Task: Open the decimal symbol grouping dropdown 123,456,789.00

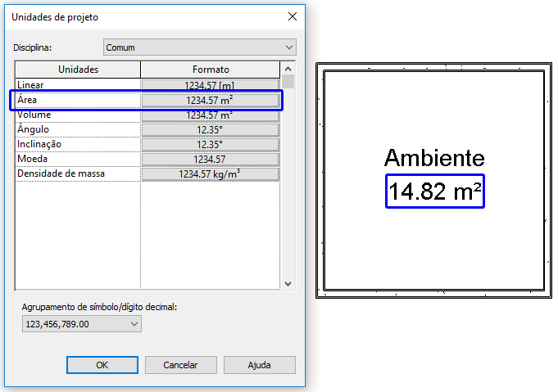Action: pos(82,324)
